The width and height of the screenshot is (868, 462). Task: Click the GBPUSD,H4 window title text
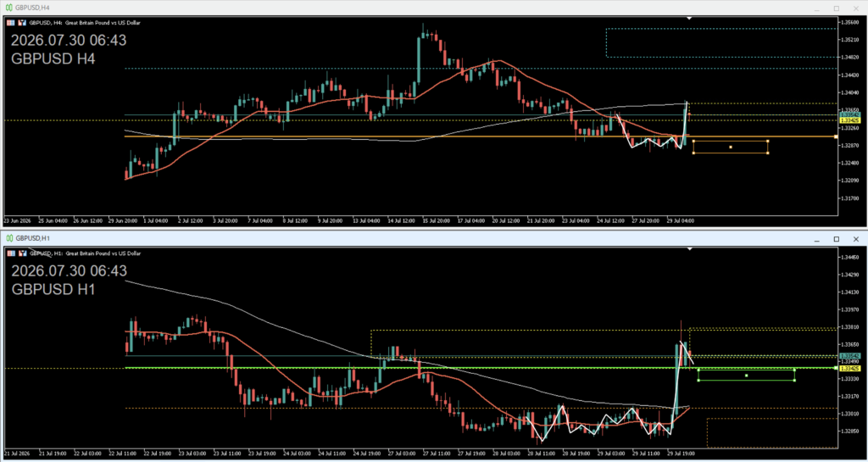click(x=31, y=7)
